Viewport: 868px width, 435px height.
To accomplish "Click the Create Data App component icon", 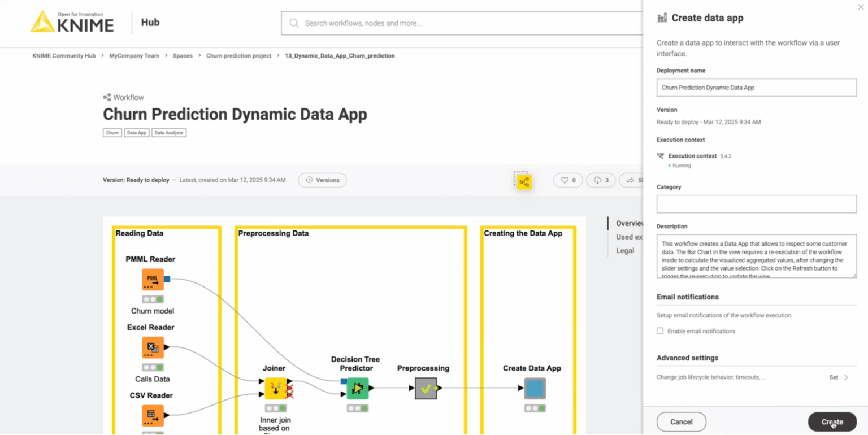I will (535, 388).
